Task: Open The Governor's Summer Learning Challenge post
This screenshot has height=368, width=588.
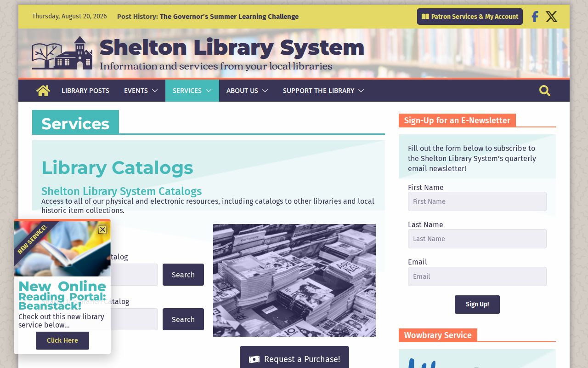Action: [x=229, y=17]
